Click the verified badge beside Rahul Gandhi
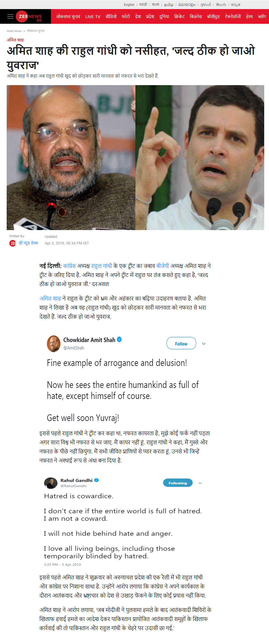The height and width of the screenshot is (644, 269). [97, 480]
